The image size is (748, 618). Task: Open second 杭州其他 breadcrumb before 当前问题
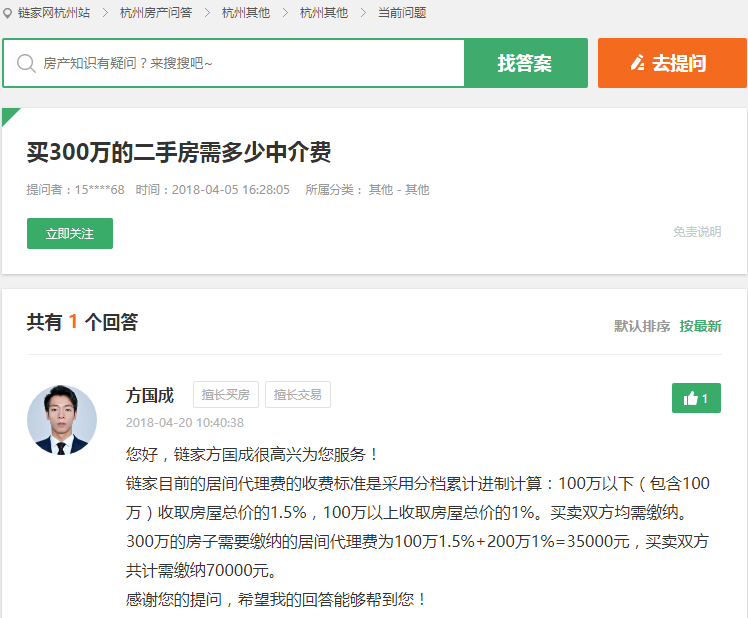coord(324,13)
